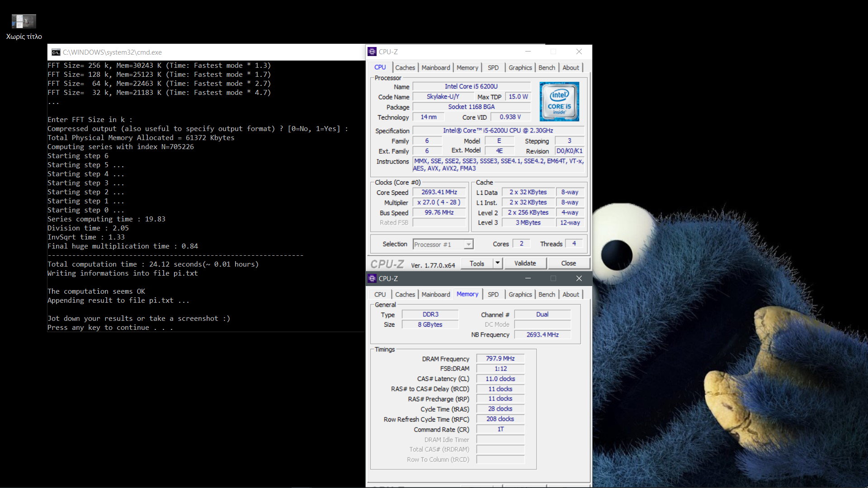Click the Close button in top CPU-Z

(568, 263)
